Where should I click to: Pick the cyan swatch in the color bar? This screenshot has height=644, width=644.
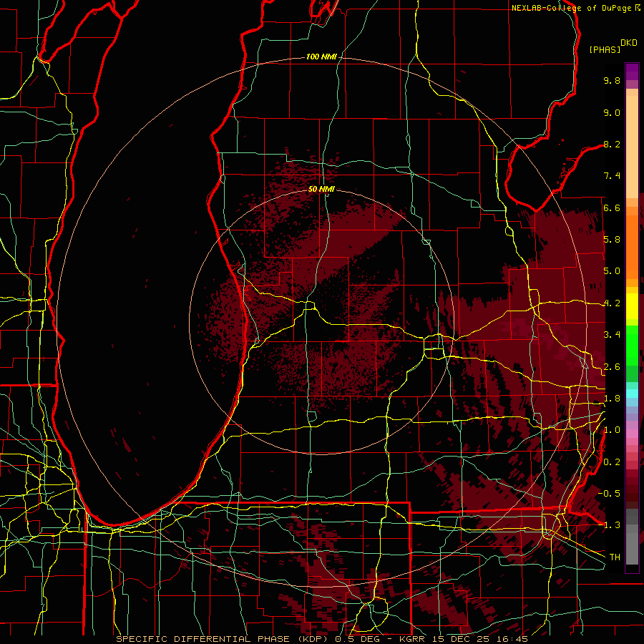coord(632,394)
